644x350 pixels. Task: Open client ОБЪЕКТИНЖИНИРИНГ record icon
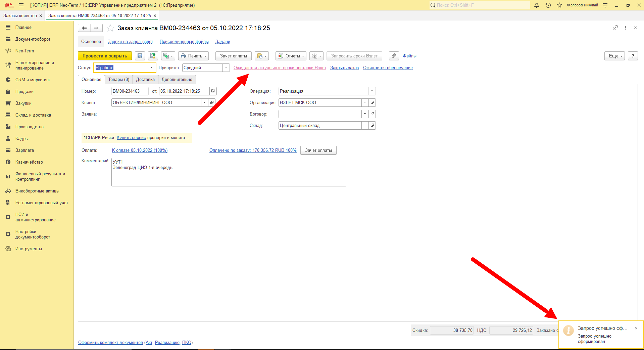212,102
